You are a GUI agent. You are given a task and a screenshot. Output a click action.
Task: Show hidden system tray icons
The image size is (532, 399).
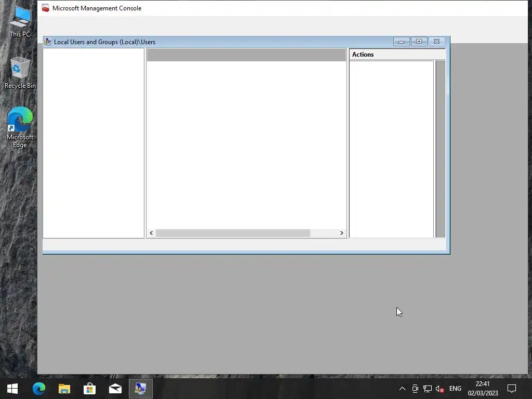[402, 389]
